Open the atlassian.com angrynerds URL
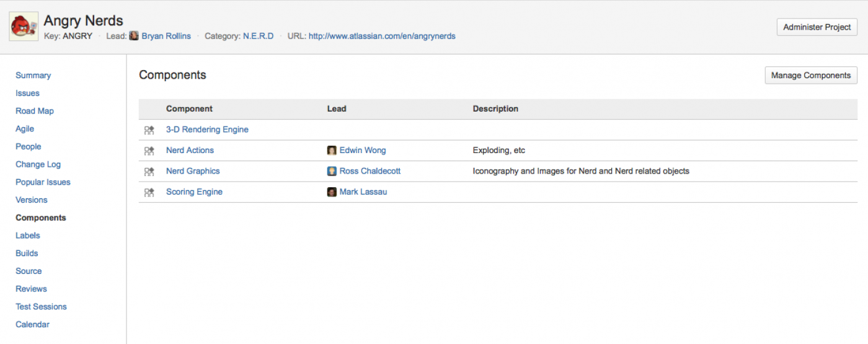 click(x=381, y=36)
